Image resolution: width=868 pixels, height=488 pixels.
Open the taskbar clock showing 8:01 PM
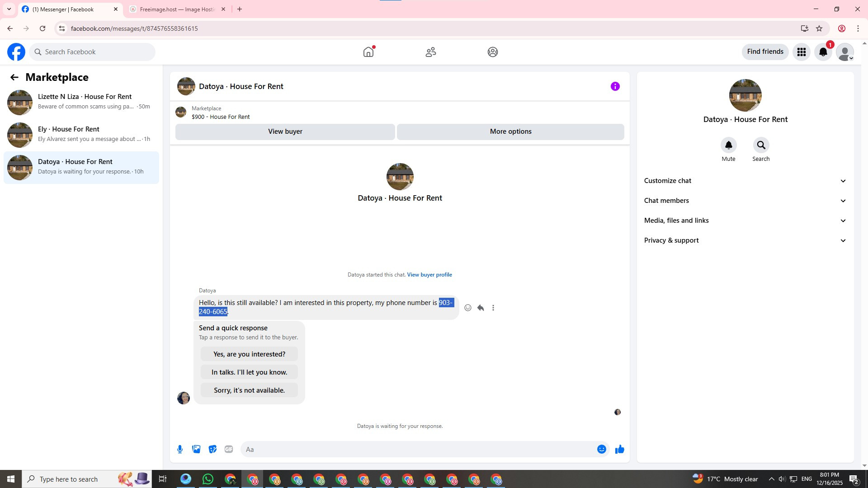[830, 479]
